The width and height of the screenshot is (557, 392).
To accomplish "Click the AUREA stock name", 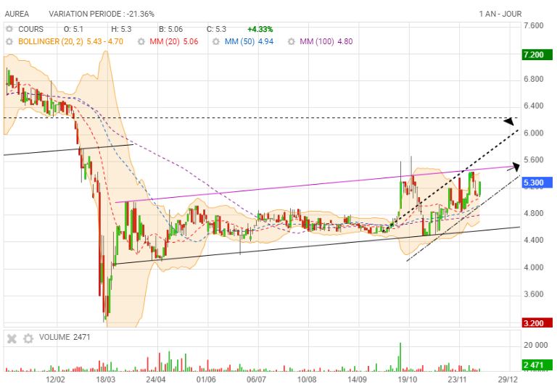I will [17, 14].
